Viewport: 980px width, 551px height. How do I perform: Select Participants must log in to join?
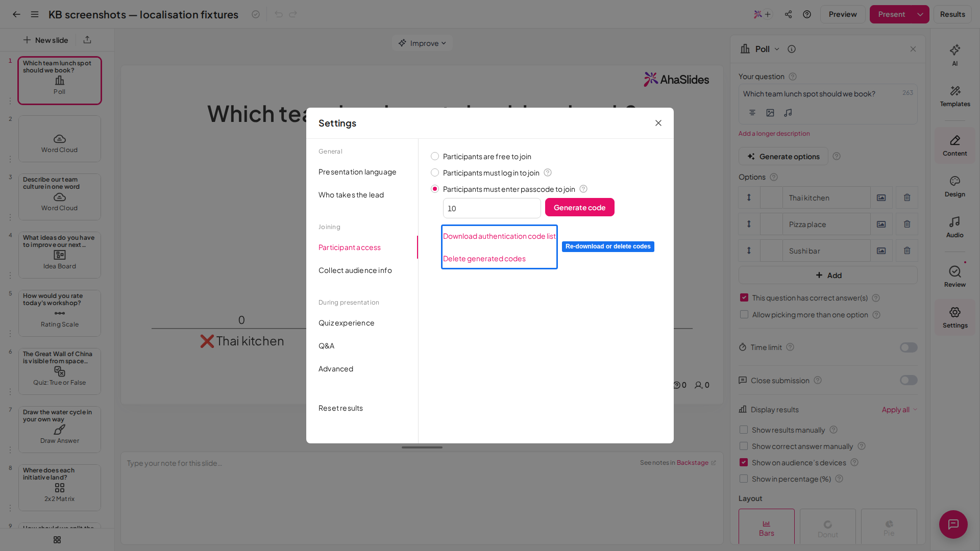click(435, 172)
